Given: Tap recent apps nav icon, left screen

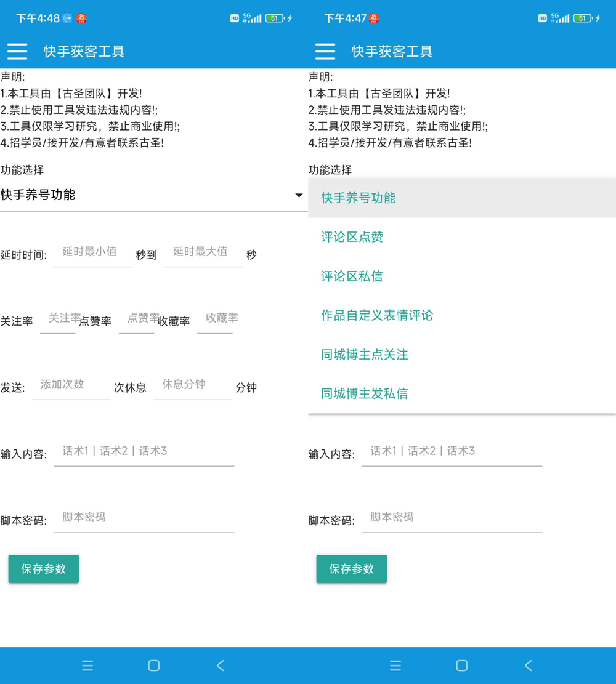Looking at the screenshot, I should point(87,666).
